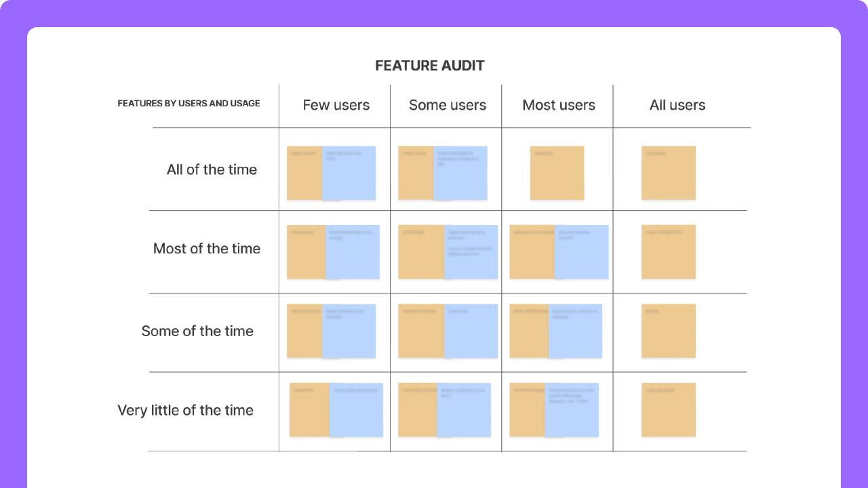Click blue note in Few users, Very little of the time
Screen dimensions: 868x488
(x=356, y=411)
